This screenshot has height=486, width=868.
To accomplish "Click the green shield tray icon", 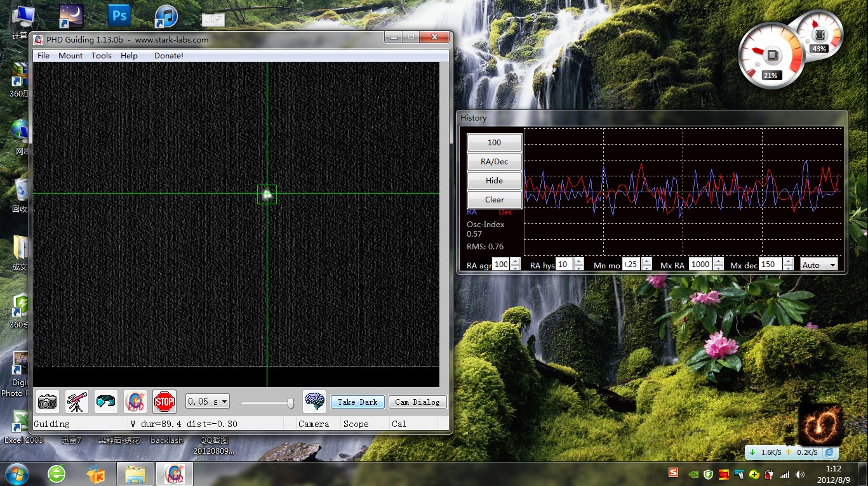I will 708,474.
